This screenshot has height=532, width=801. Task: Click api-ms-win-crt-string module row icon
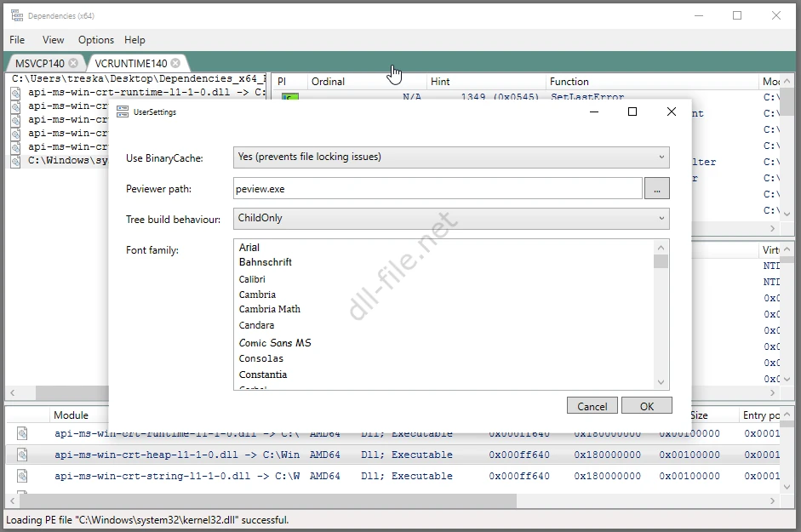[22, 476]
